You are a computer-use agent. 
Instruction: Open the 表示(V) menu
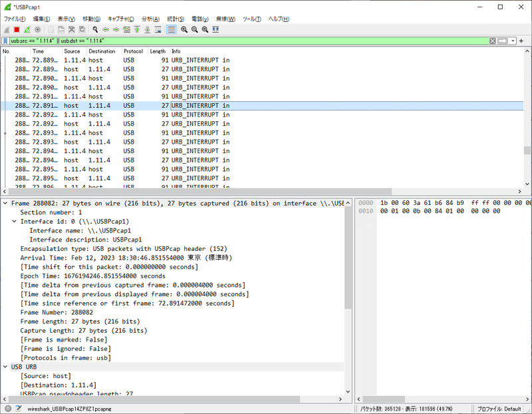click(66, 19)
